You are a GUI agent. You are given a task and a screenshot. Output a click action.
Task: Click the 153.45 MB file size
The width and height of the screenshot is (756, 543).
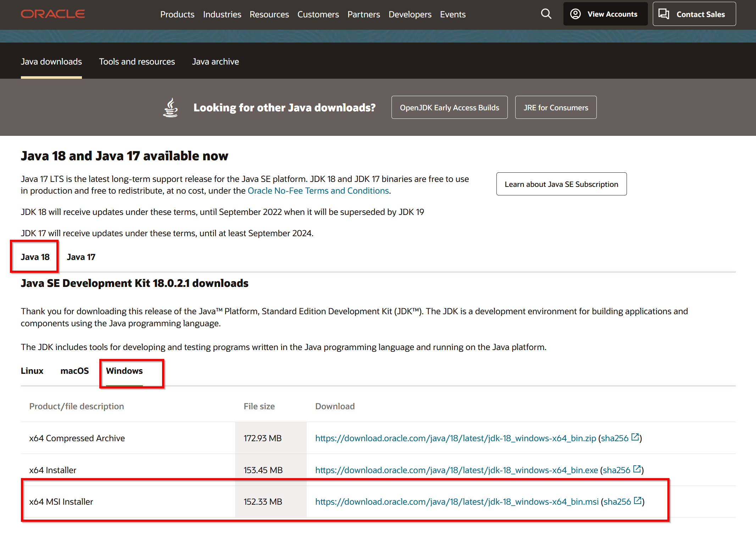point(263,470)
